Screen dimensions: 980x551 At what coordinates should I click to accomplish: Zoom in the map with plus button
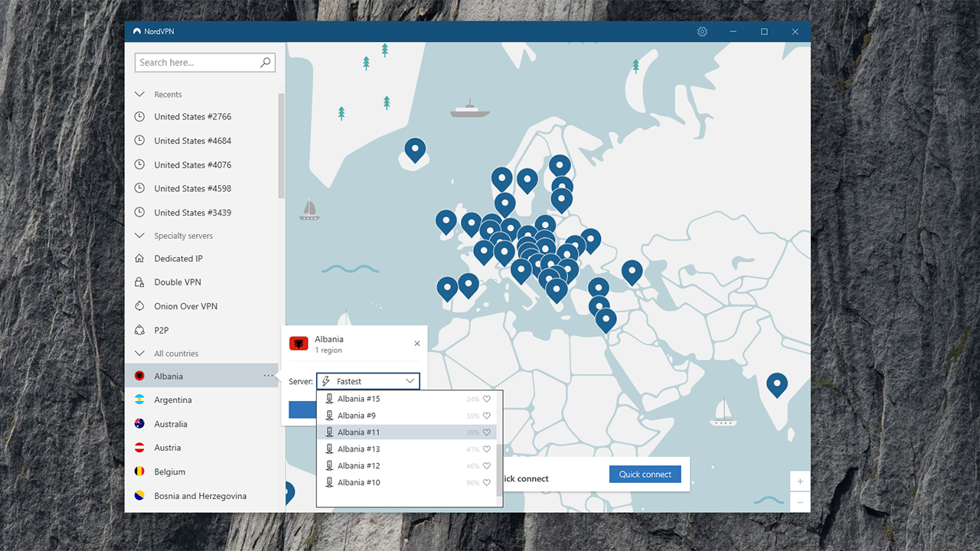(800, 481)
